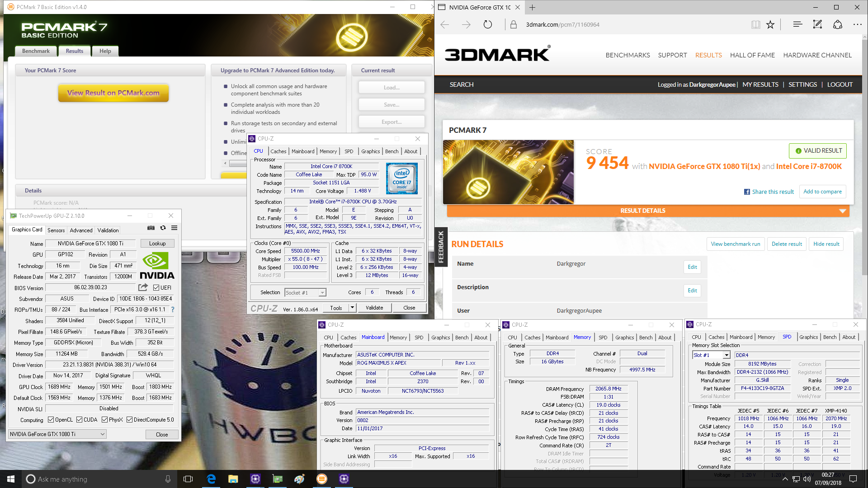Click the Cortana microphone icon
This screenshot has width=868, height=488.
click(168, 479)
